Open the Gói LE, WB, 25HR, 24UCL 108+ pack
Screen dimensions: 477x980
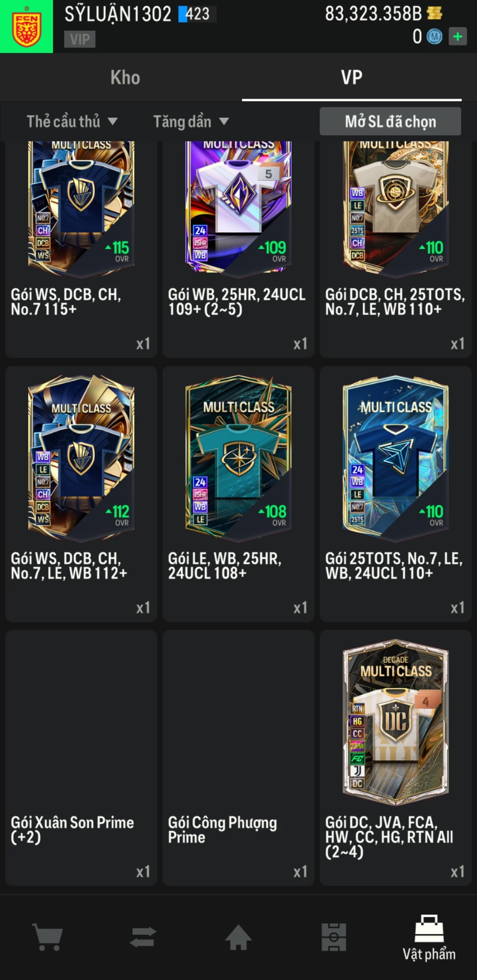pos(238,494)
